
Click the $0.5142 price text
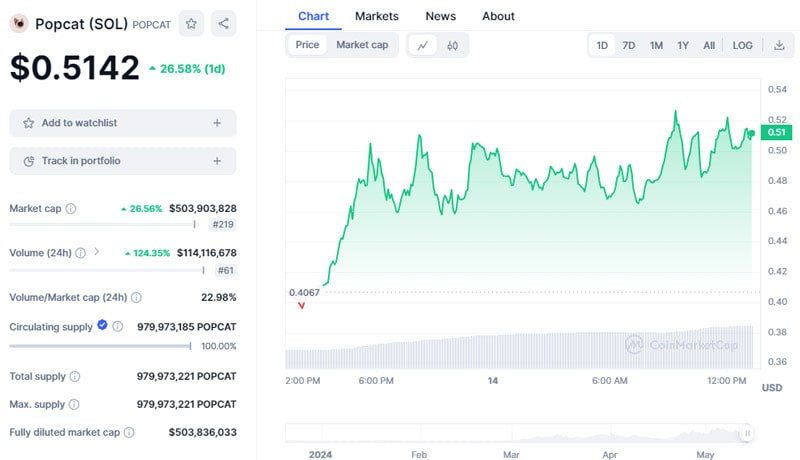click(x=74, y=67)
